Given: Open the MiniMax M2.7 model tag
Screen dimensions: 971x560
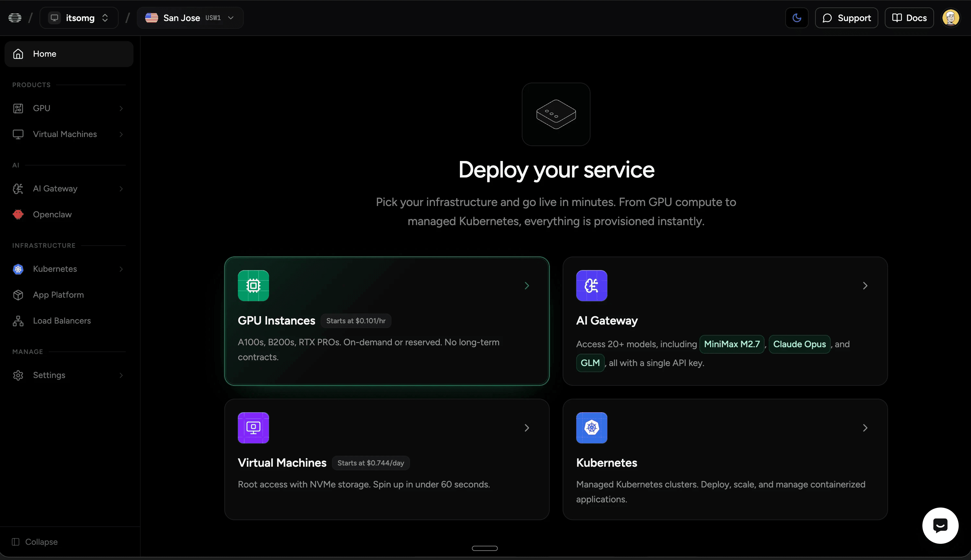Looking at the screenshot, I should (731, 344).
